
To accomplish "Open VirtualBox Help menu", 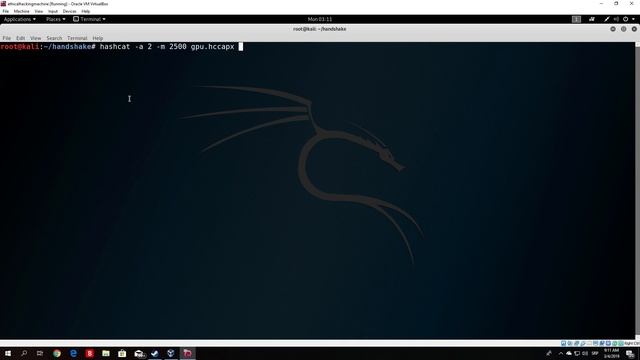I will coord(86,11).
